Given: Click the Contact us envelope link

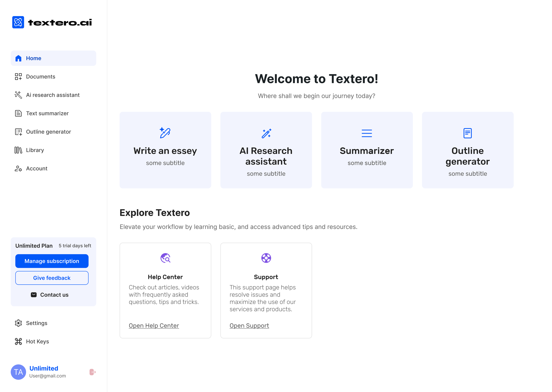Looking at the screenshot, I should [x=50, y=295].
